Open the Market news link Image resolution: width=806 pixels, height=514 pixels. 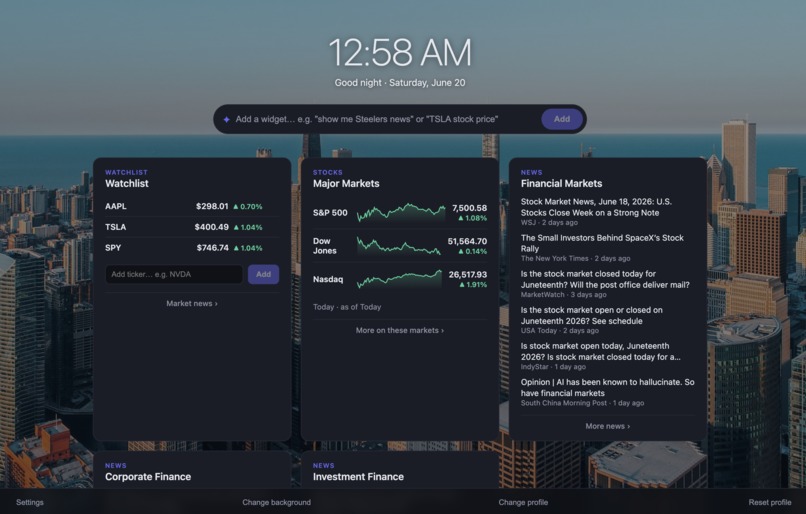[x=192, y=303]
